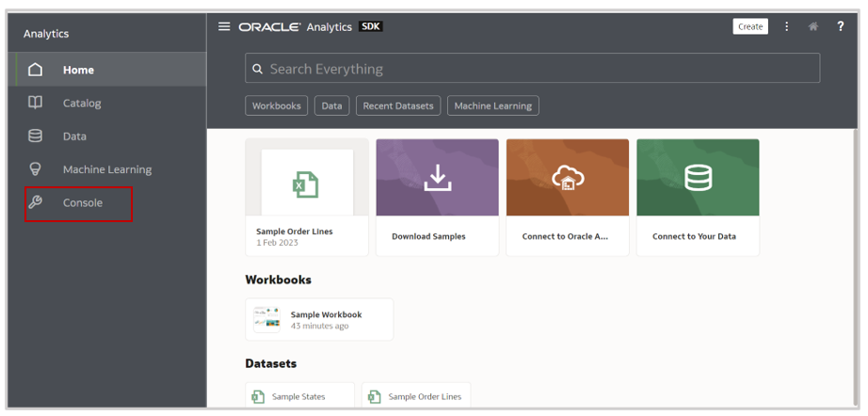Image resolution: width=868 pixels, height=416 pixels.
Task: Click the Workbooks section heading
Action: (x=278, y=280)
